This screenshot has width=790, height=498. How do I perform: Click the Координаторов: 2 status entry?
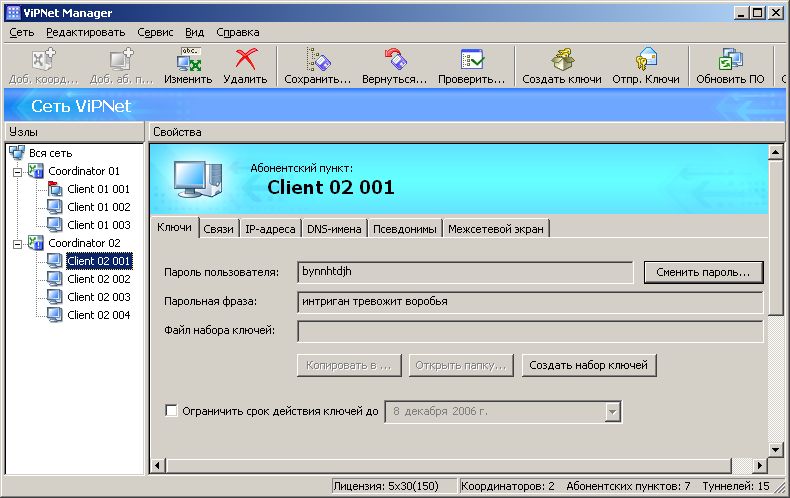coord(507,486)
